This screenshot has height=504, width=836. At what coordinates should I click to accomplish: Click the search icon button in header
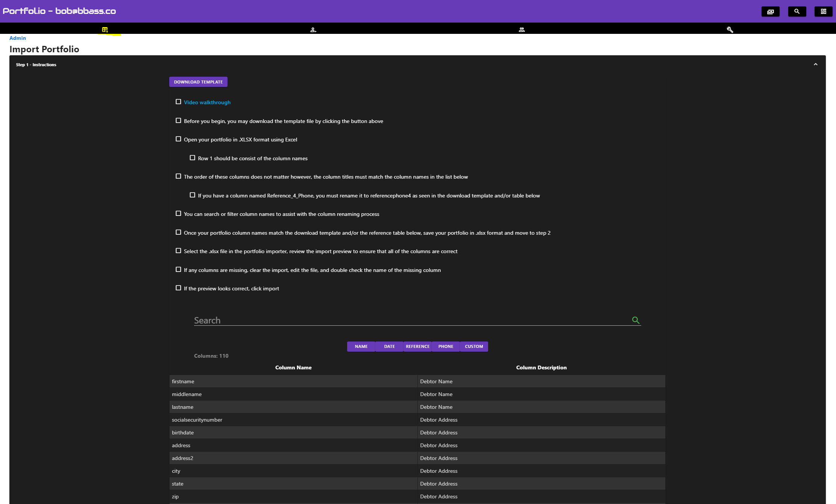coord(797,11)
